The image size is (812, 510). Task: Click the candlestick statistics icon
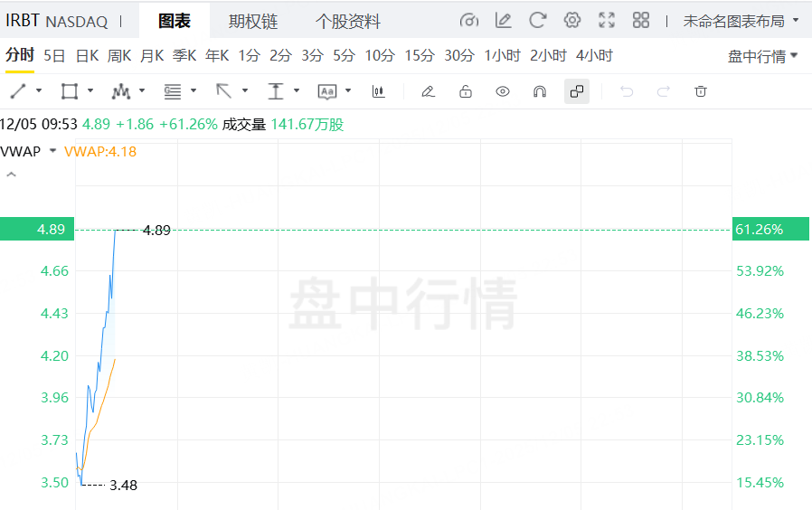coord(379,91)
